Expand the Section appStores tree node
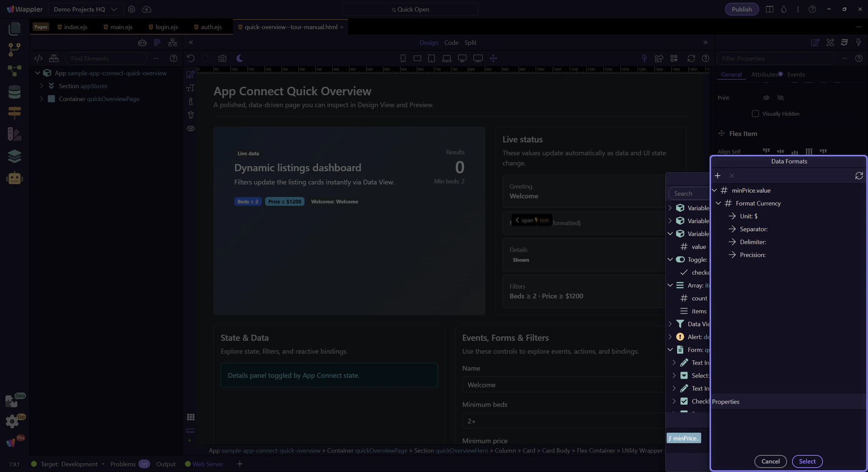The height and width of the screenshot is (472, 868). 42,86
